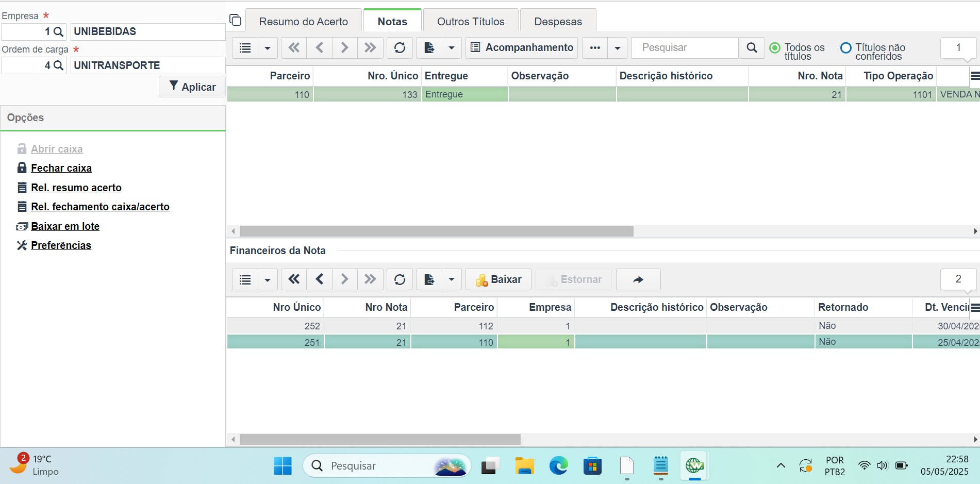Switch to the Notas tab

point(392,22)
